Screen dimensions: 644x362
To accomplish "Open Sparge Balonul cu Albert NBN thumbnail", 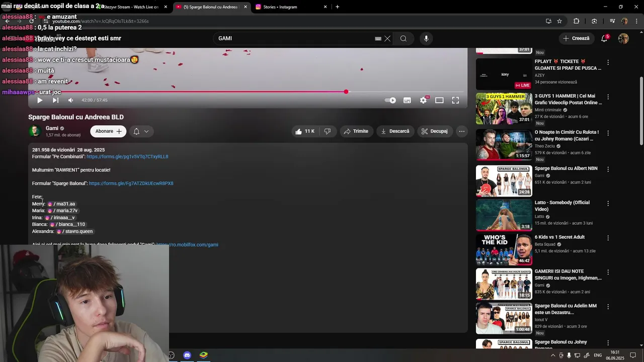I will 504,181.
